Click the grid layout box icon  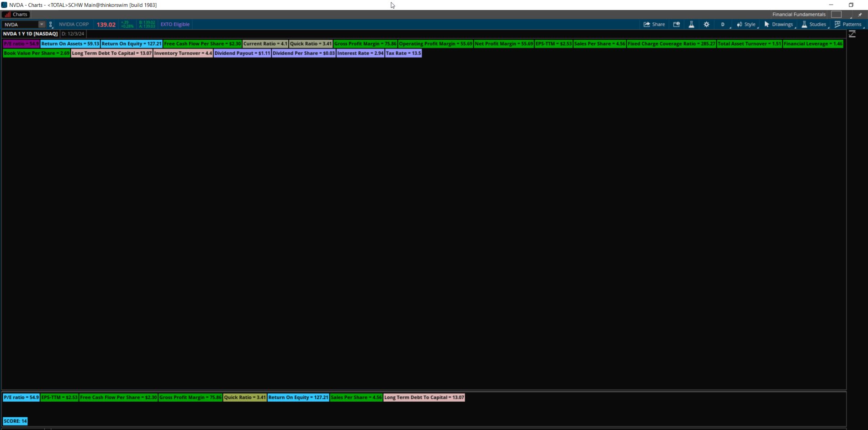836,15
